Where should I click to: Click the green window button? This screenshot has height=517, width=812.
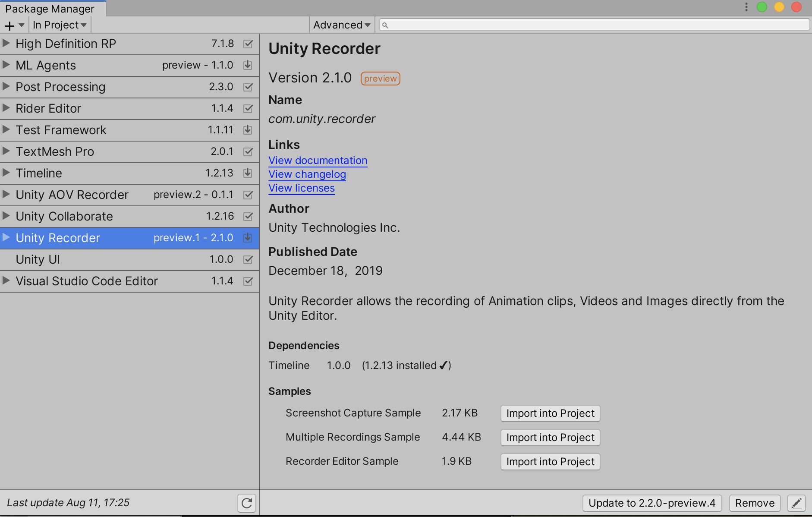(762, 7)
